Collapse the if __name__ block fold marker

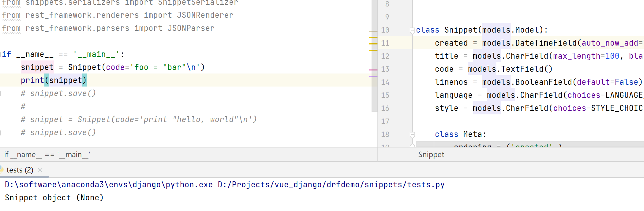(1, 54)
